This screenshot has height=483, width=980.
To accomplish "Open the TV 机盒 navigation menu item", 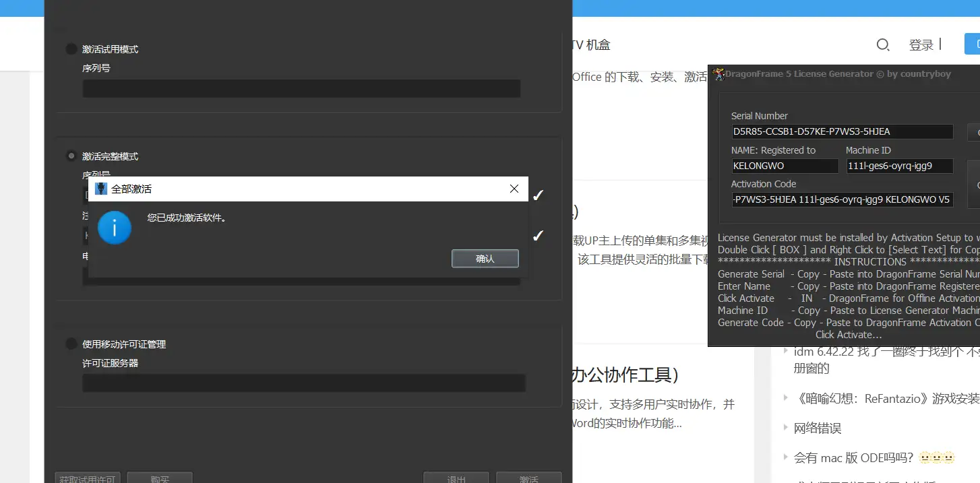I will (590, 45).
